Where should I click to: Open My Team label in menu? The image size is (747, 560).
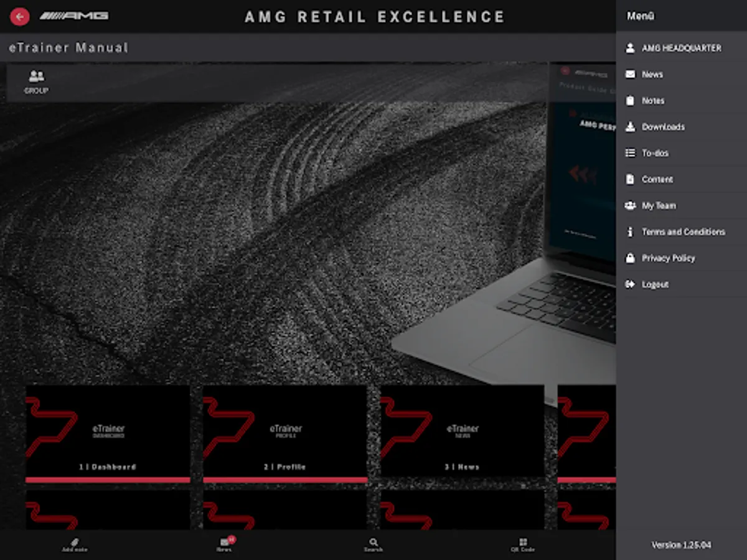point(659,205)
